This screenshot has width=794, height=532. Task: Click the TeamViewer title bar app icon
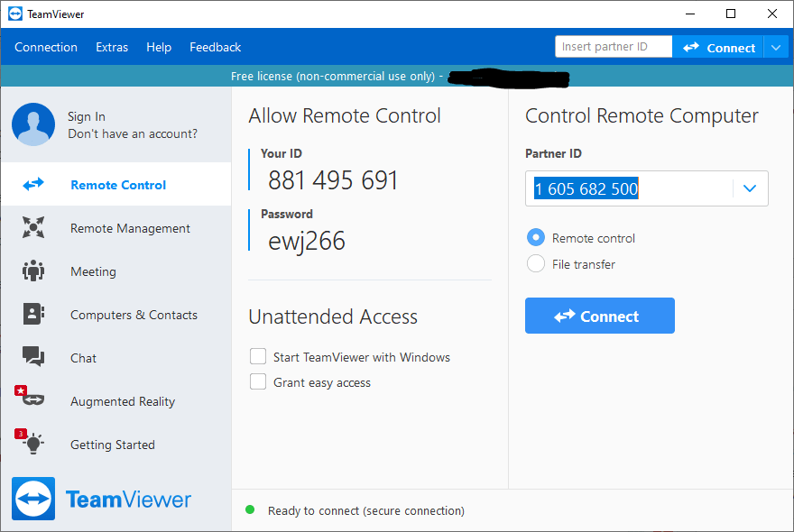click(15, 14)
